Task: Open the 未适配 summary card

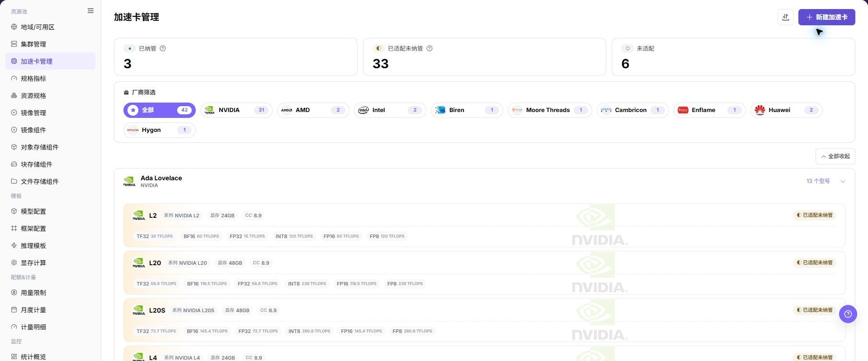Action: click(733, 57)
